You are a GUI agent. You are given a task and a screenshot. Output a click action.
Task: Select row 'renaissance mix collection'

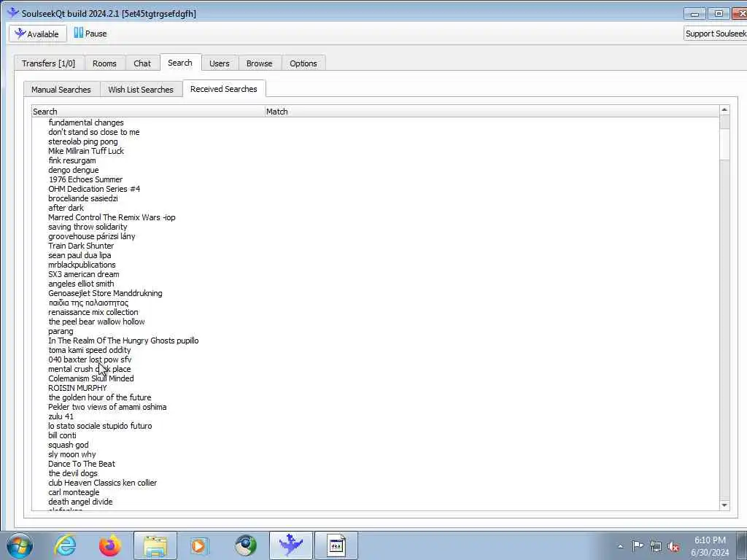(x=375, y=312)
